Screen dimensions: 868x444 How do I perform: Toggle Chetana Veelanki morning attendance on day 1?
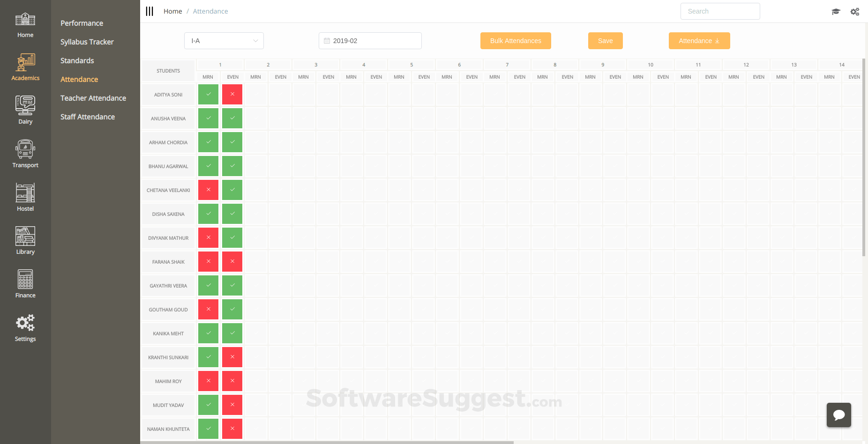(208, 190)
